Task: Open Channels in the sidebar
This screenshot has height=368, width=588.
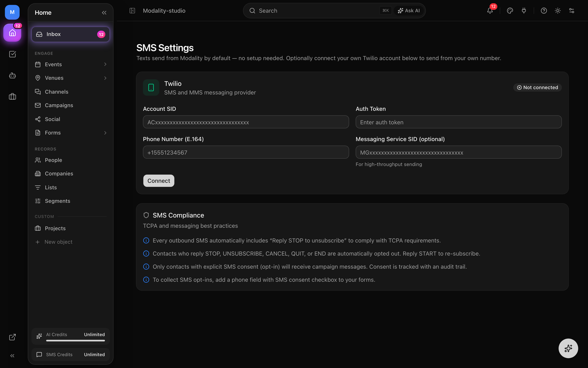Action: [x=71, y=92]
